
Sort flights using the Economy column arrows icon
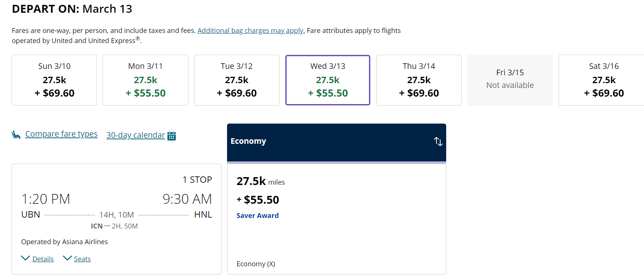coord(438,142)
